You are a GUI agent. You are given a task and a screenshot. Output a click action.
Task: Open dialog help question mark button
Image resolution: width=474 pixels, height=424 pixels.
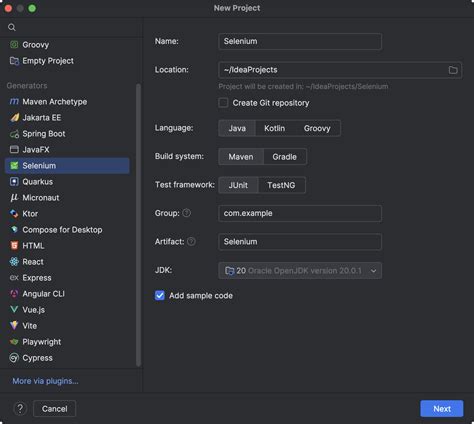tap(20, 408)
